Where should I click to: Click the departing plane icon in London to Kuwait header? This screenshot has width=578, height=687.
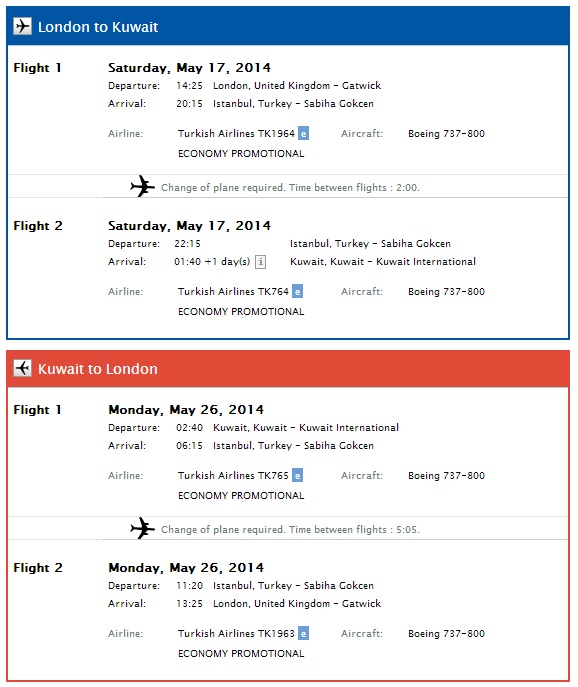coord(22,26)
